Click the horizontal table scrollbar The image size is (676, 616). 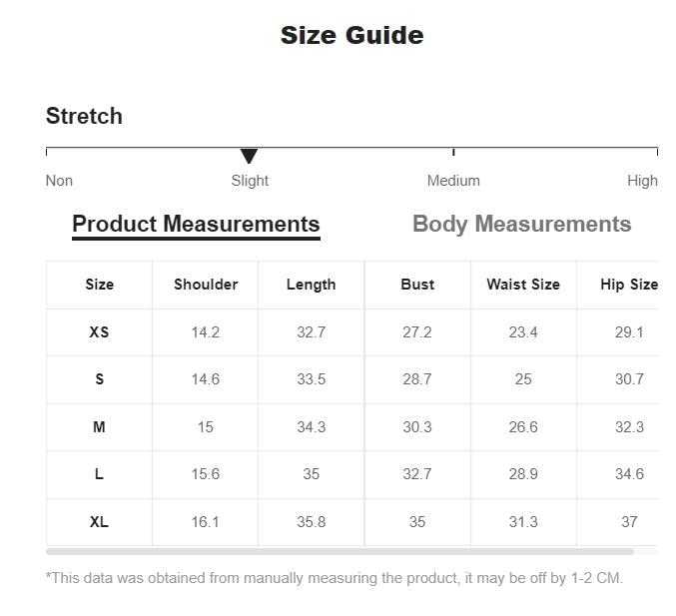[x=339, y=552]
